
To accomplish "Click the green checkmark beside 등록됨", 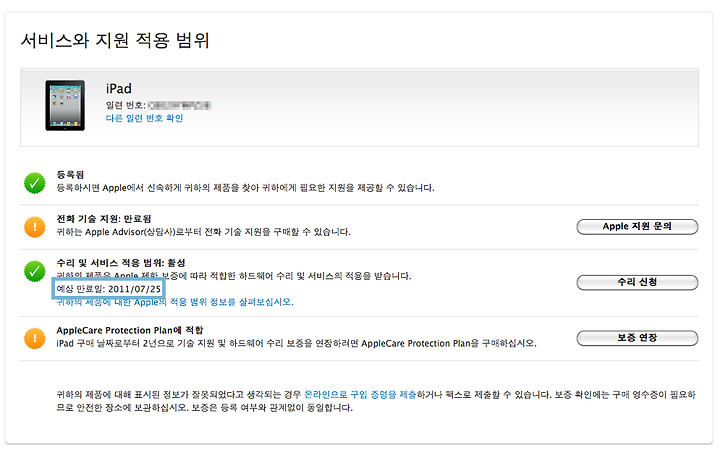I will click(x=34, y=183).
